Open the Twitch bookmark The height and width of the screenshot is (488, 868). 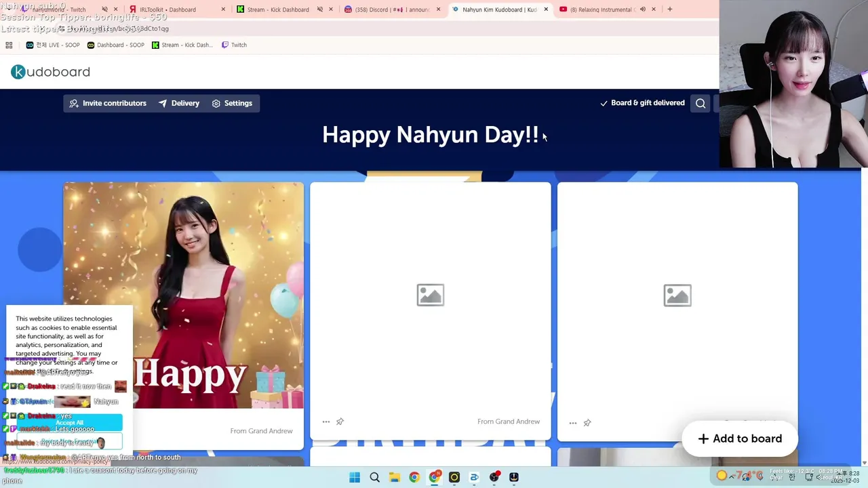point(233,45)
